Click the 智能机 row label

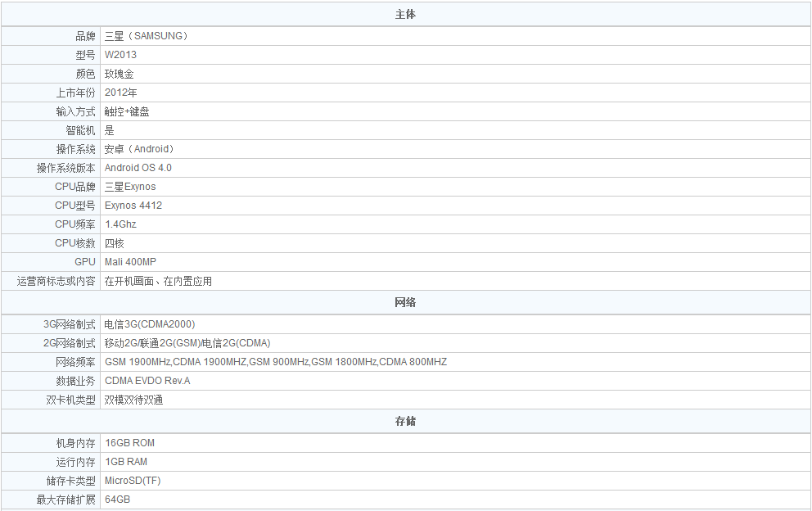[x=80, y=130]
